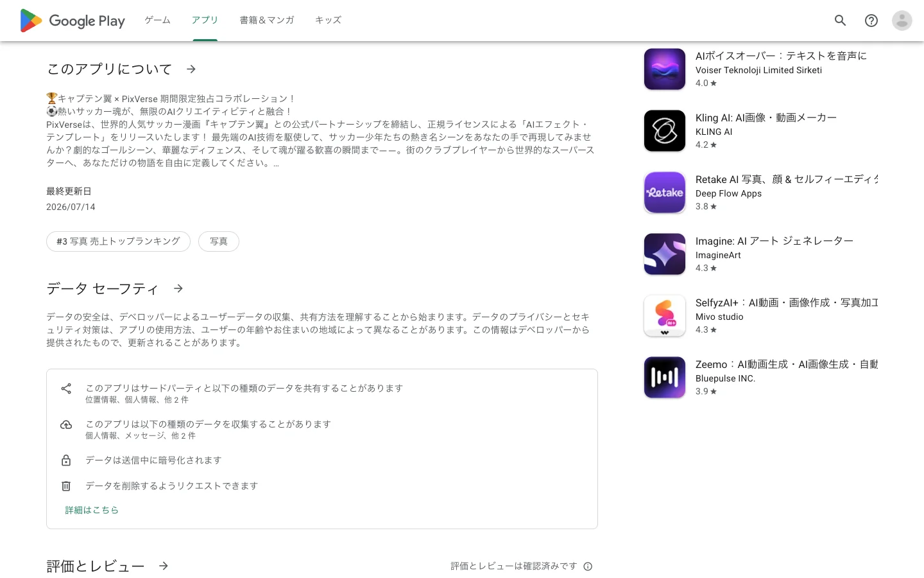Image resolution: width=924 pixels, height=578 pixels.
Task: Click text 個人情報、メッセージ、他 2 件
Action: (141, 435)
